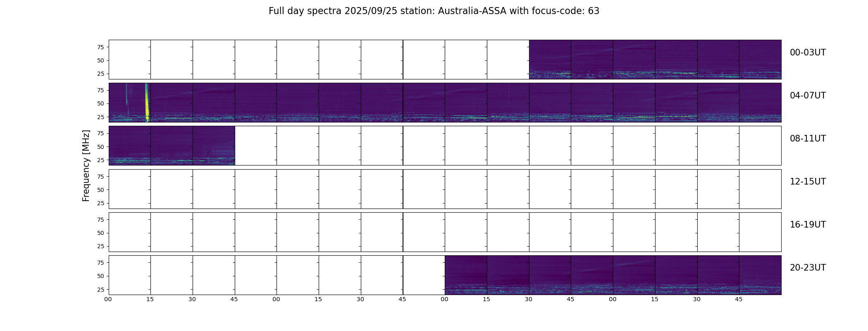Image resolution: width=868 pixels, height=331 pixels.
Task: Click the first spectrogram segment of the 00-03UT row
Action: coord(550,60)
